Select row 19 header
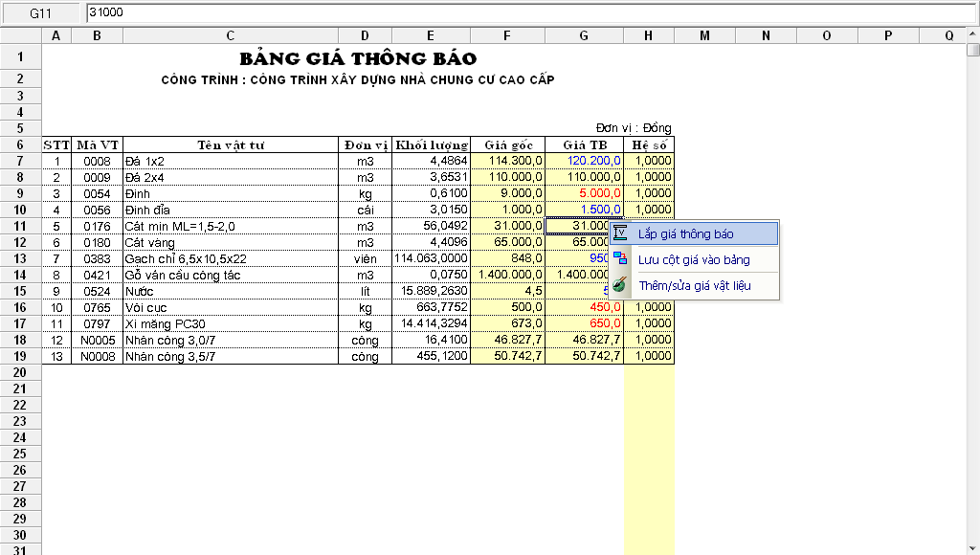 (21, 356)
